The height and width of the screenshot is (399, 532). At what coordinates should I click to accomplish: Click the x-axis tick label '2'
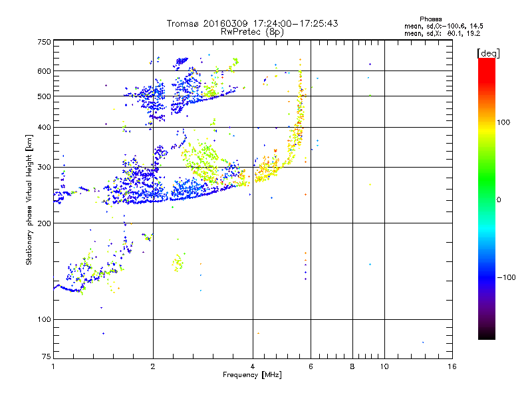click(x=153, y=366)
